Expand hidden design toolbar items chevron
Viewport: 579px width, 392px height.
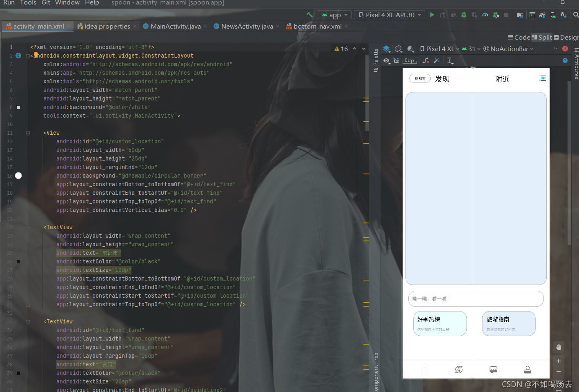pyautogui.click(x=555, y=49)
